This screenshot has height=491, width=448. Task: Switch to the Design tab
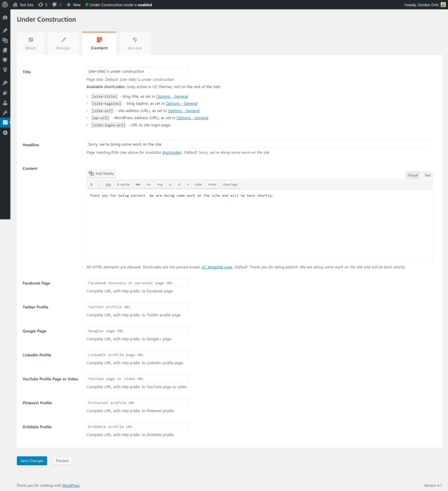tap(63, 44)
